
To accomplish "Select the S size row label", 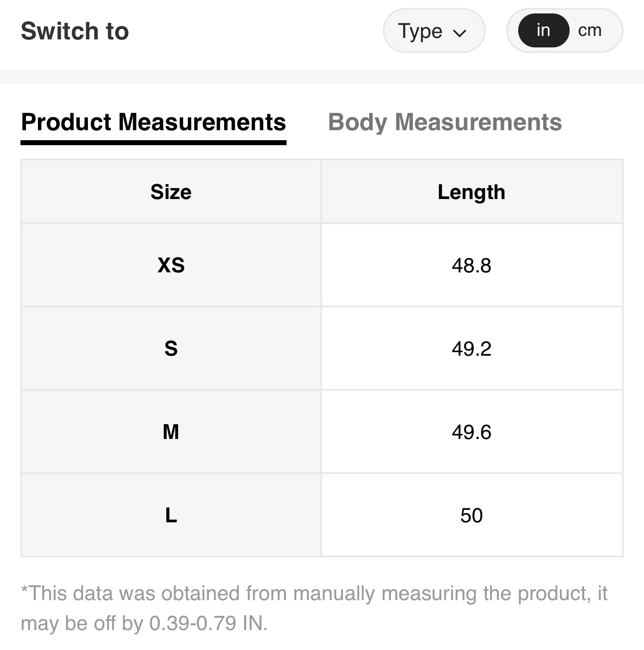I will [x=171, y=349].
